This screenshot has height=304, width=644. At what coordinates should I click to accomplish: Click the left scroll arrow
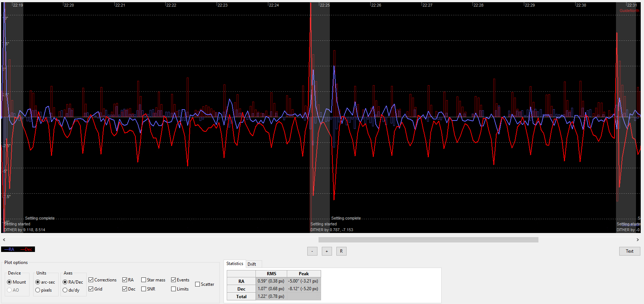click(4, 240)
